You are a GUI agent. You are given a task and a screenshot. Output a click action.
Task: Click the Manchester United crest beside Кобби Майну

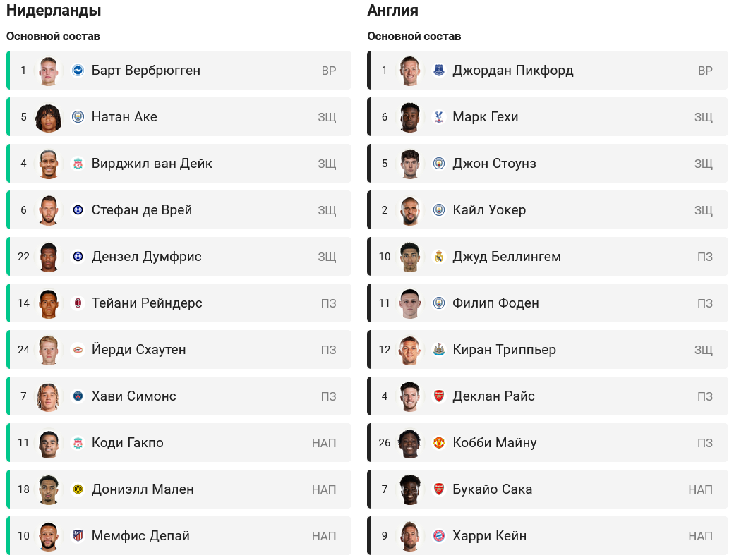tap(439, 443)
